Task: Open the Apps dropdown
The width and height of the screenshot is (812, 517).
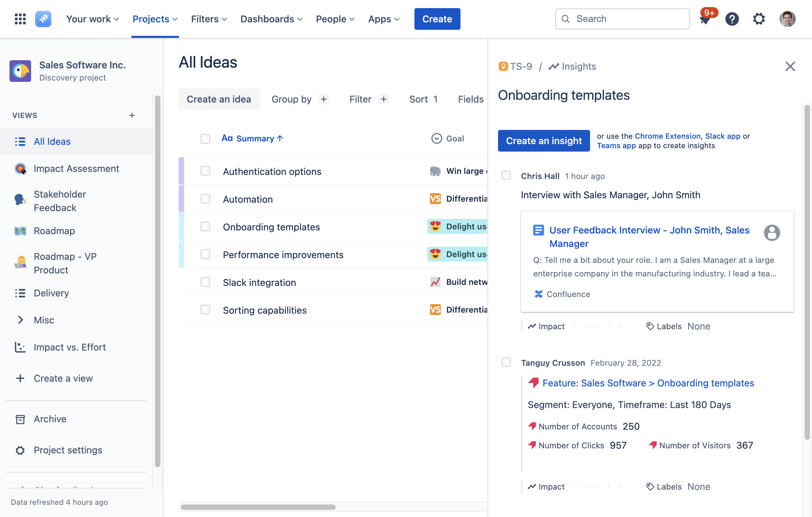Action: [384, 19]
